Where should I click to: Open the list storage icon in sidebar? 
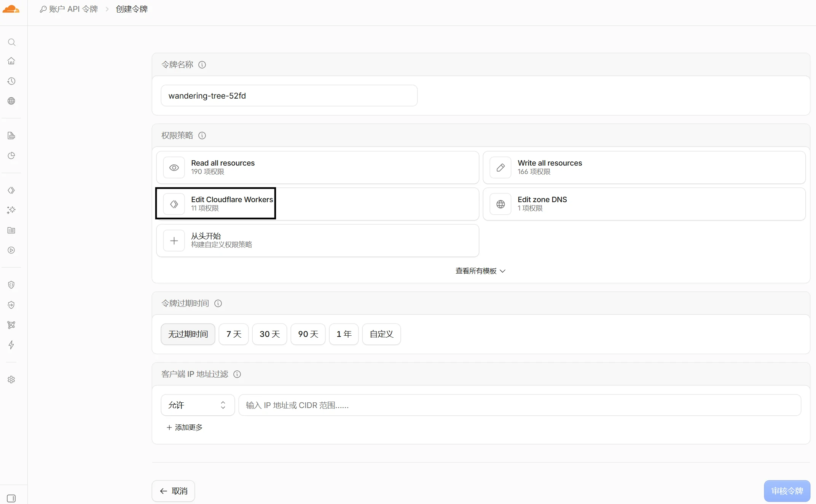[x=11, y=230]
